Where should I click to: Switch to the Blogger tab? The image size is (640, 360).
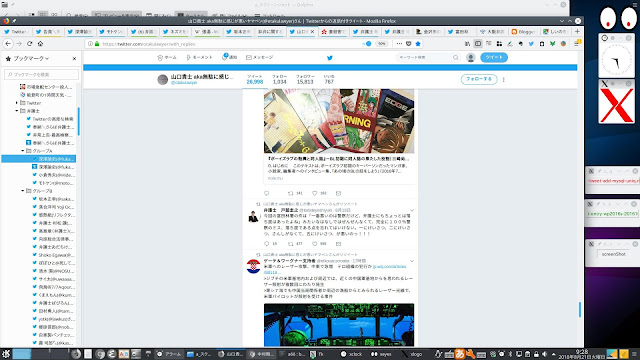524,31
